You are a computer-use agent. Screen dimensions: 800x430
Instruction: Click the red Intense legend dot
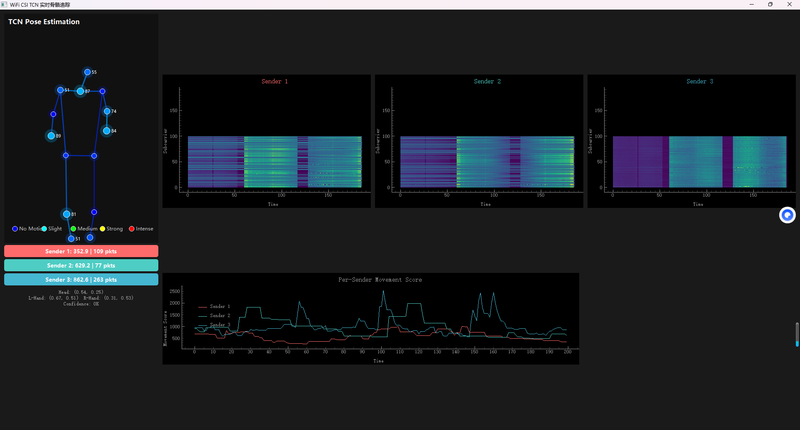132,229
